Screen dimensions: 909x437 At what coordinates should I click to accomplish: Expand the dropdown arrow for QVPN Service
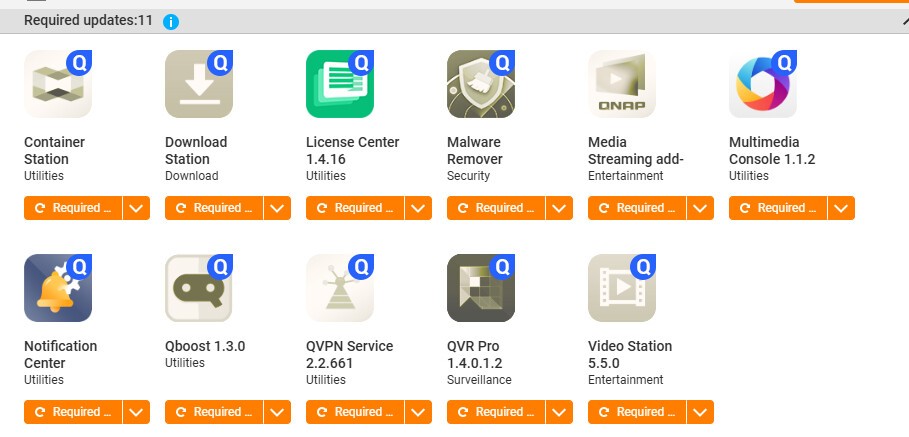click(419, 412)
